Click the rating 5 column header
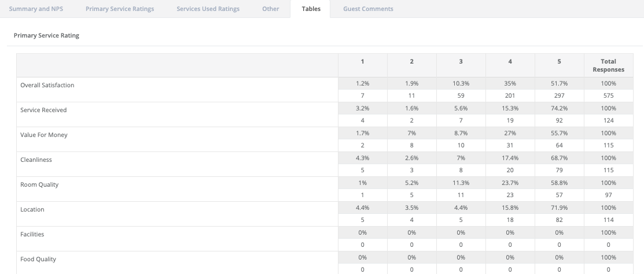The image size is (644, 274). [559, 61]
